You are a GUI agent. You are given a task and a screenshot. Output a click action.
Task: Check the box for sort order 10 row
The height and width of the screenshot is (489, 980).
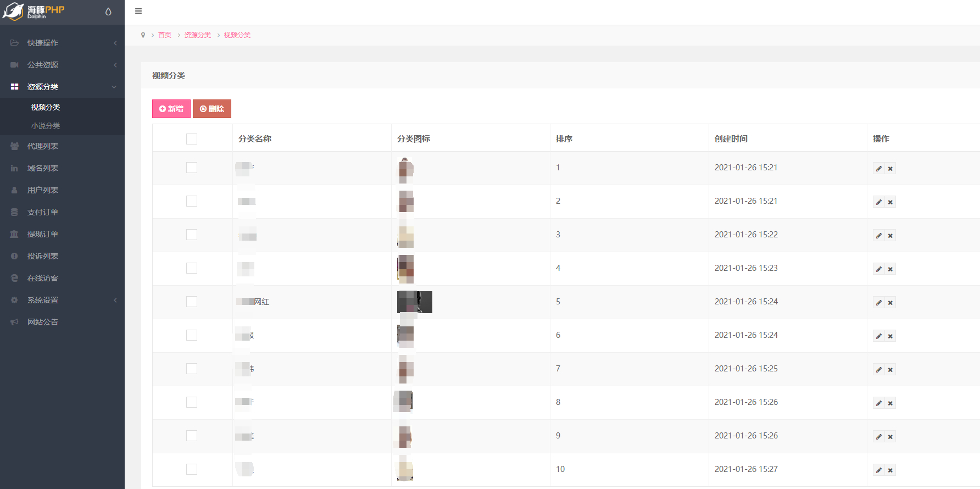[192, 469]
